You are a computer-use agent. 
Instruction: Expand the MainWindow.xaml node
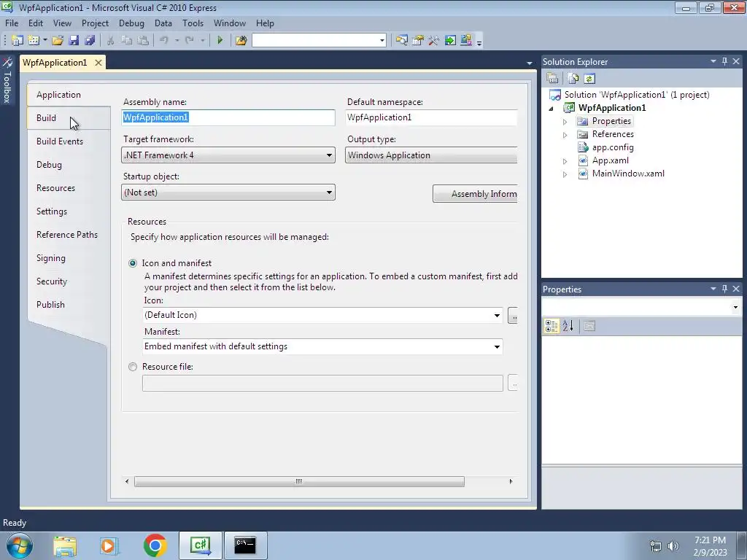(565, 175)
